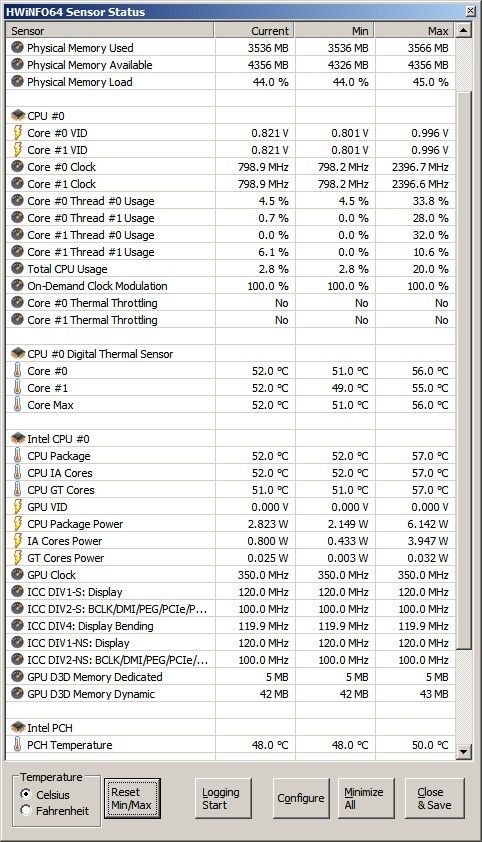The height and width of the screenshot is (842, 482).
Task: Click the Current column header
Action: point(254,31)
